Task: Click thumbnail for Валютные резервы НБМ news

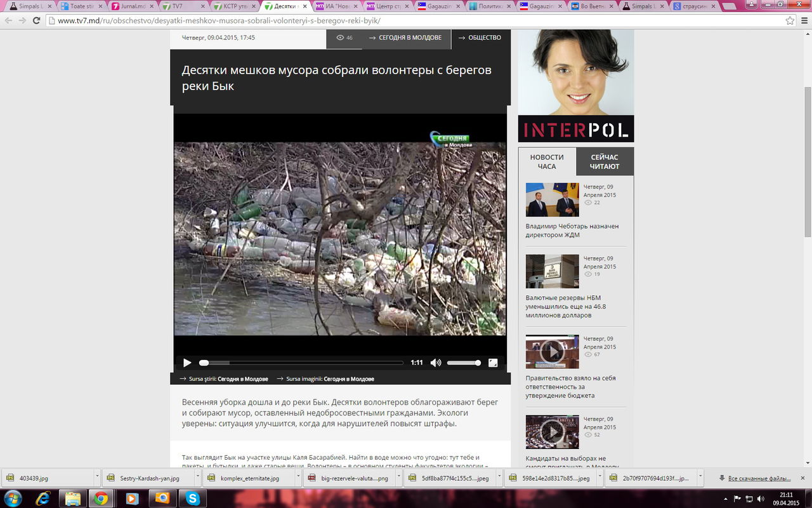Action: [x=553, y=271]
